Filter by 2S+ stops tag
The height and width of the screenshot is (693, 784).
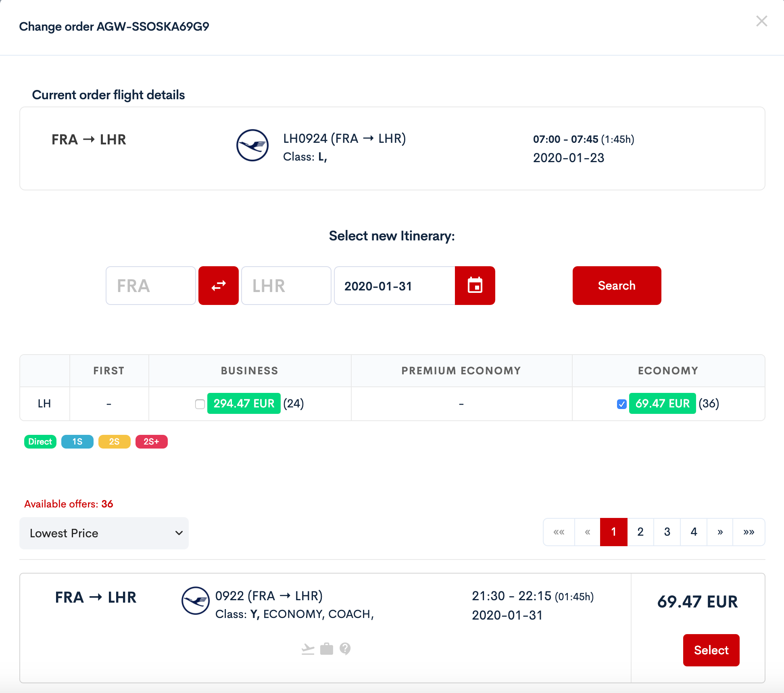click(x=152, y=442)
